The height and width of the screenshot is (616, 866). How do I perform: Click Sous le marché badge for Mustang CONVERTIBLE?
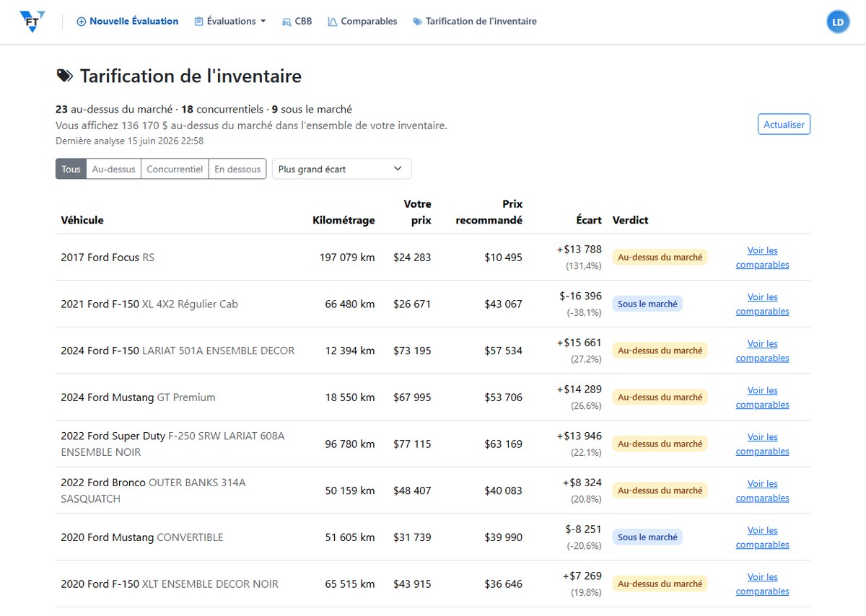tap(647, 537)
